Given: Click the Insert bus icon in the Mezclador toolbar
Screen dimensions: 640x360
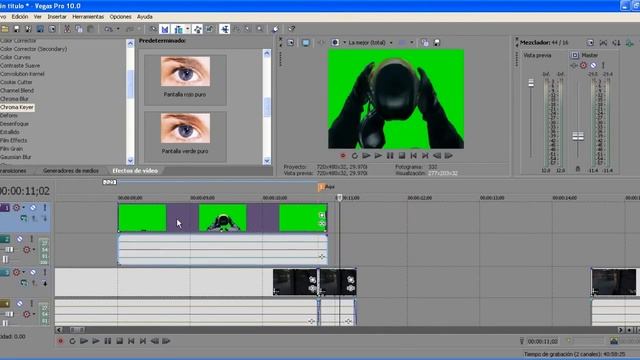Looking at the screenshot, I should [630, 42].
